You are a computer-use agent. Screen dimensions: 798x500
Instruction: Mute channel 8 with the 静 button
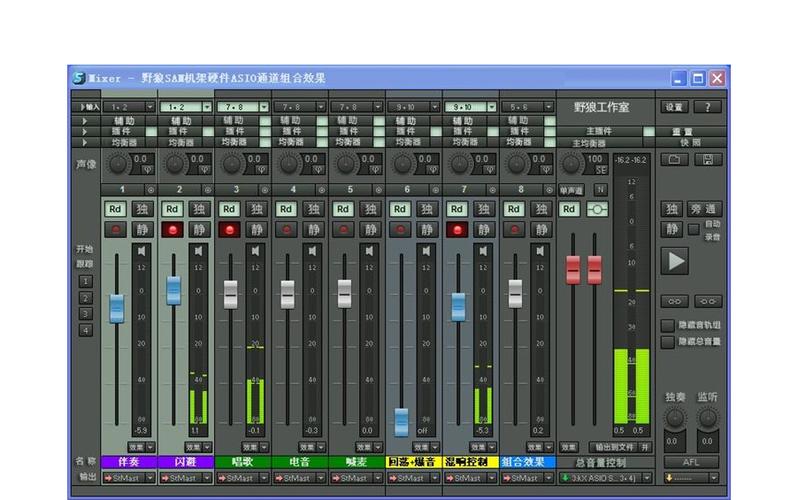pos(541,230)
